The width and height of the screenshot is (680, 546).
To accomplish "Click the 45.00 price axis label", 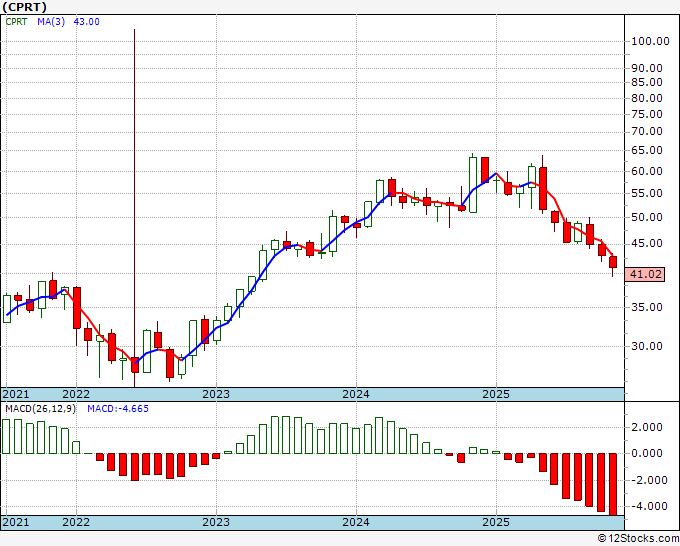I will click(x=647, y=243).
